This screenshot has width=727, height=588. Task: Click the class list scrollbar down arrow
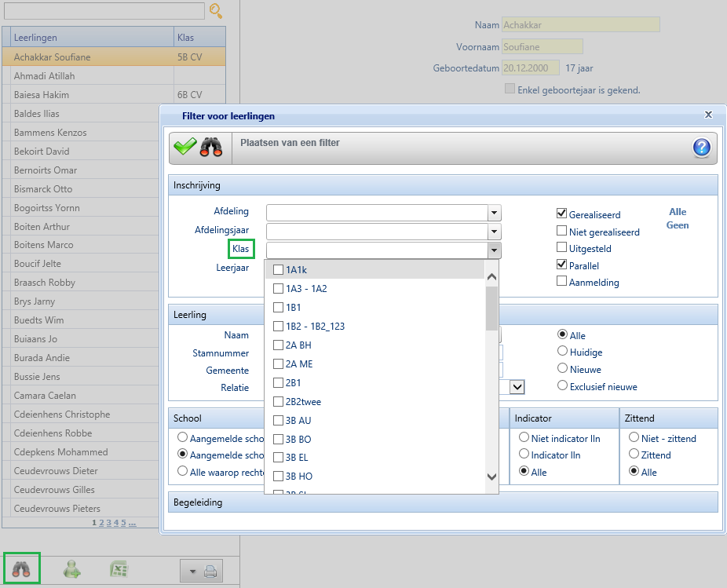[492, 477]
